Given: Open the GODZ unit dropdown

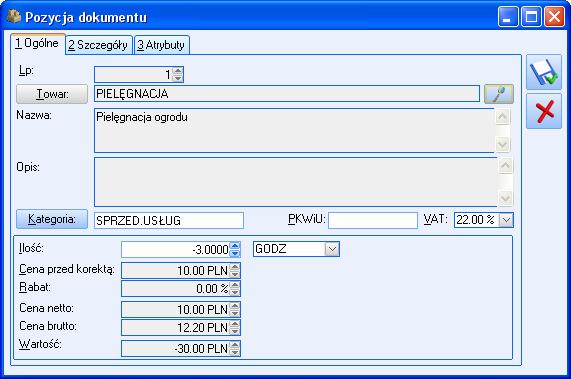Looking at the screenshot, I should tap(332, 249).
